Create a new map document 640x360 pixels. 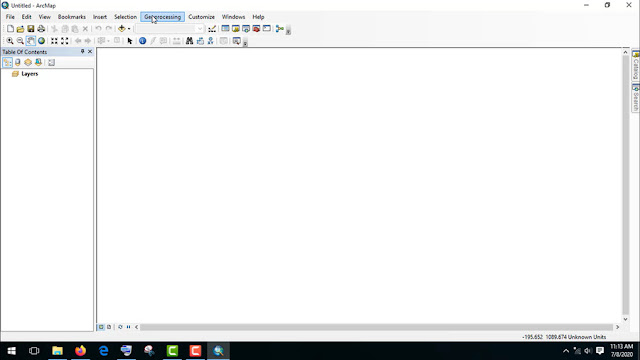[10, 29]
